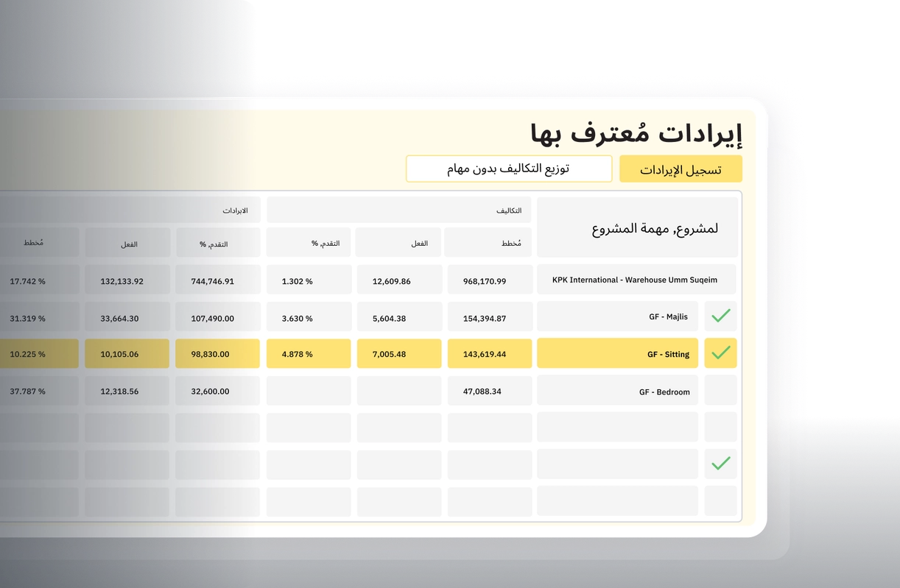Viewport: 900px width, 588px height.
Task: Select the highlighted 98,830.00 cell
Action: [x=217, y=353]
